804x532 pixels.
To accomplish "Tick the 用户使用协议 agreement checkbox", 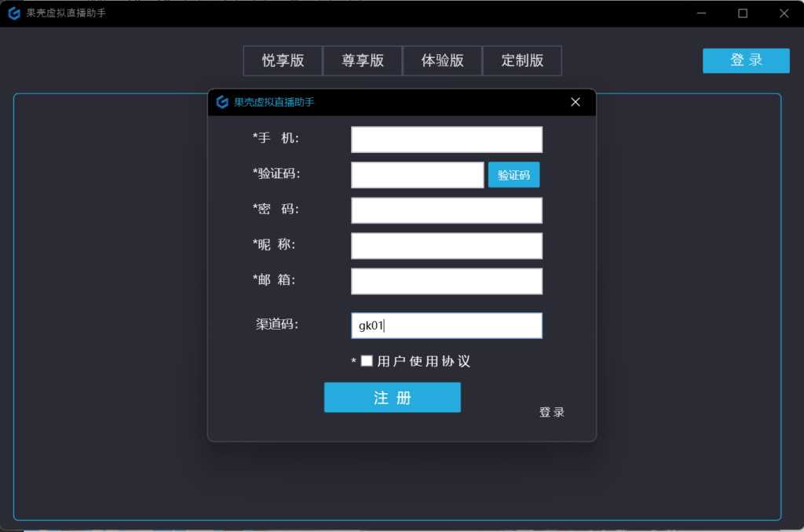I will (367, 361).
